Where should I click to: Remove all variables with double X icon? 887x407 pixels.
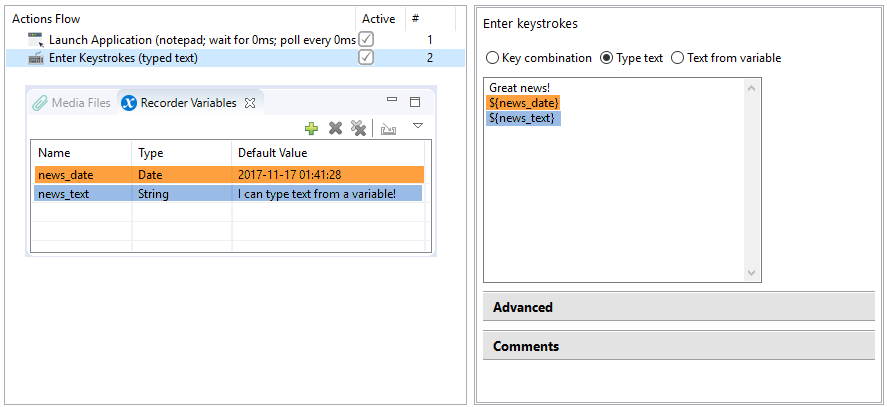tap(358, 129)
